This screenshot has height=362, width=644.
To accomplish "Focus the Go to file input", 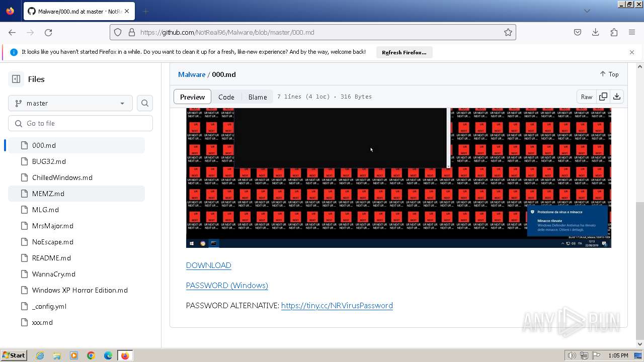I will 80,123.
